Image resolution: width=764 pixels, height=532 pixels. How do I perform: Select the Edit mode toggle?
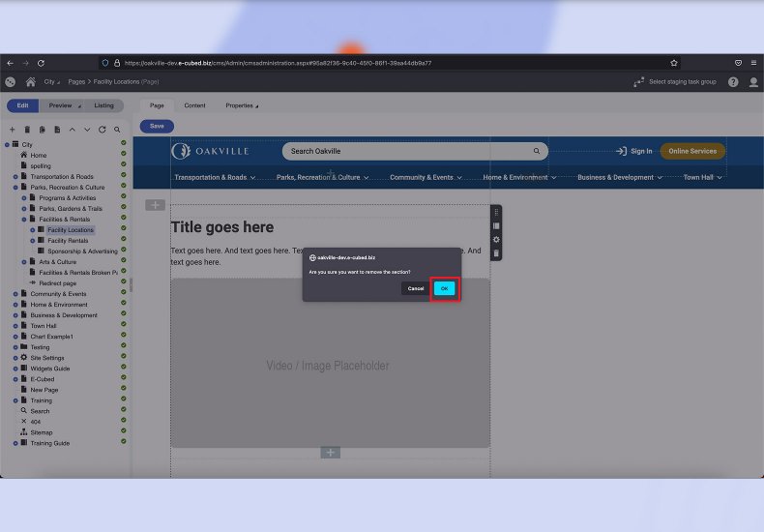tap(22, 105)
